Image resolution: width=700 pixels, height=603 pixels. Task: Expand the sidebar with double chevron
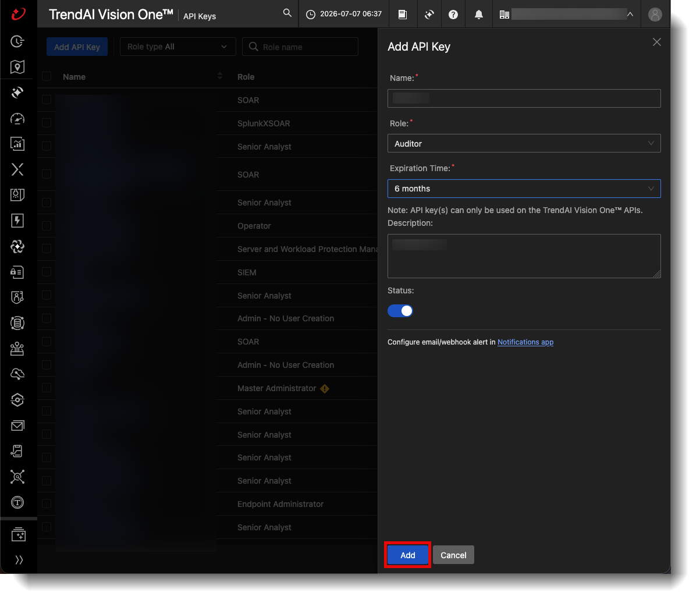(19, 560)
